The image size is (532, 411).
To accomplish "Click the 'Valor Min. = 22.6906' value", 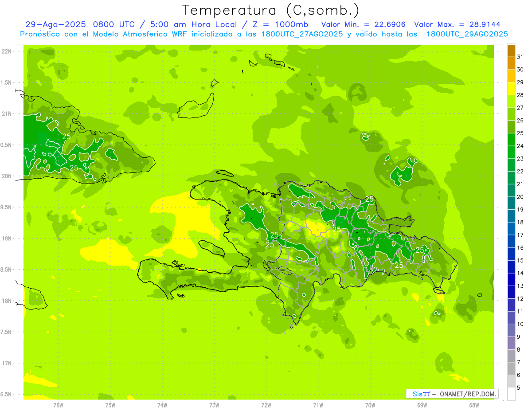I will coord(363,24).
